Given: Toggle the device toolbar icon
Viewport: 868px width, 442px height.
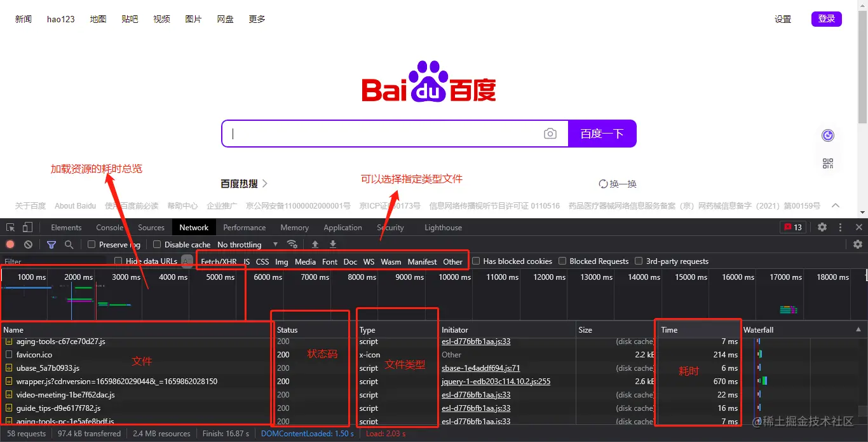Looking at the screenshot, I should pos(27,228).
